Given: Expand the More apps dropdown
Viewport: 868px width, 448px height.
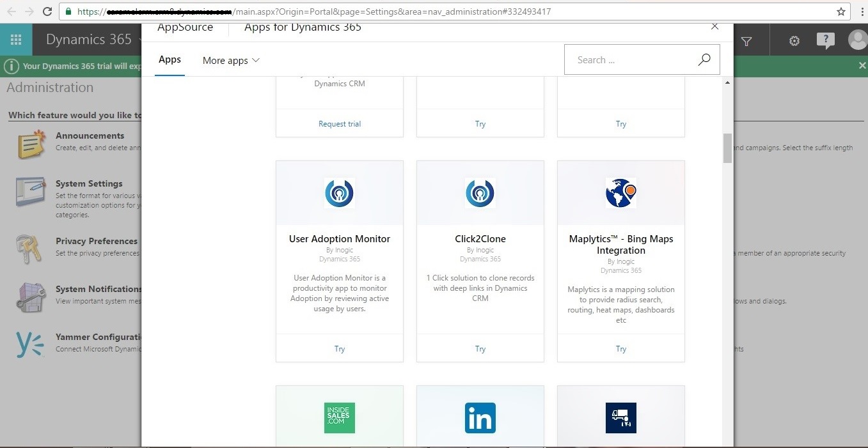Looking at the screenshot, I should pyautogui.click(x=231, y=61).
